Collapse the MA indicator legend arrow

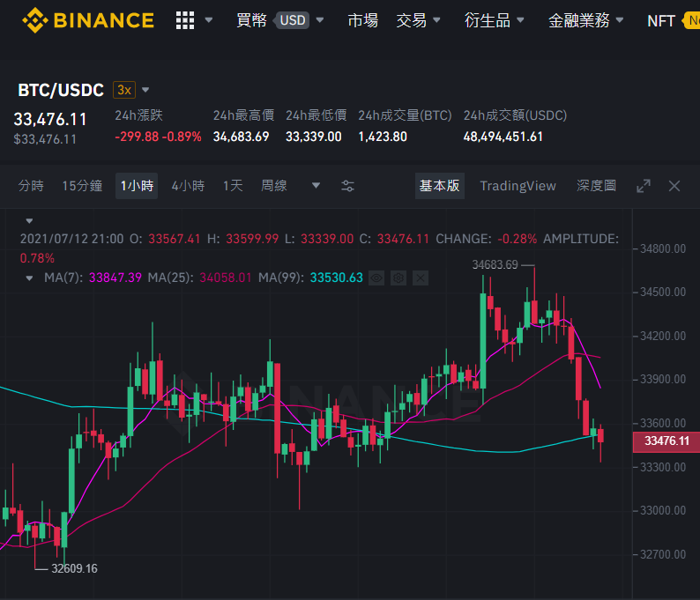coord(29,278)
